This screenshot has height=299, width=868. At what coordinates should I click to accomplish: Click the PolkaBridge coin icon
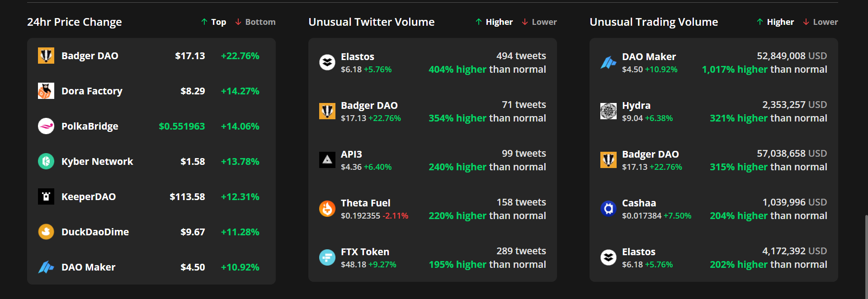pos(46,126)
